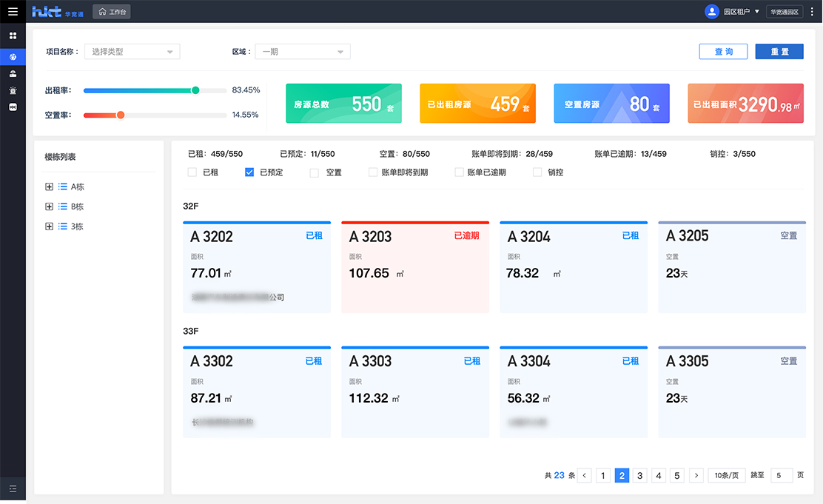Select the highlighted sidebar icon

click(13, 57)
